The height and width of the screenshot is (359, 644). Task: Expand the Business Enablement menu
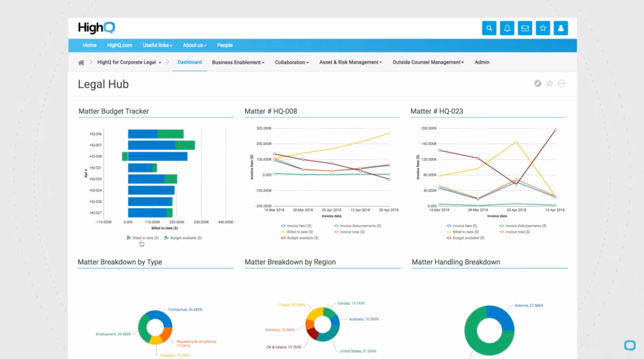[238, 62]
